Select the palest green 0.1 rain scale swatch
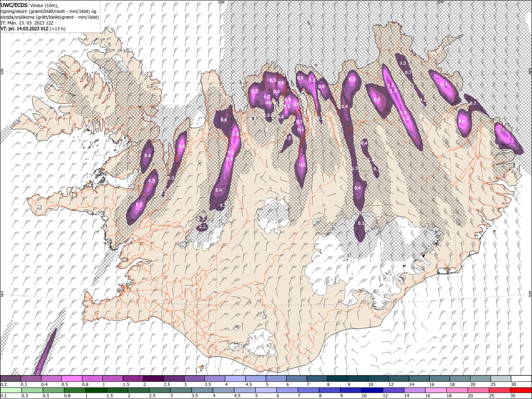The image size is (532, 399). pyautogui.click(x=11, y=390)
